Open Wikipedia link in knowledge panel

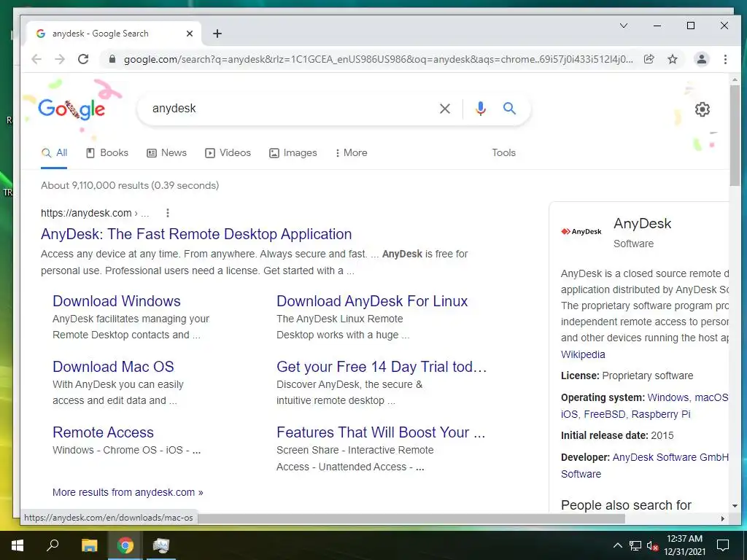583,354
